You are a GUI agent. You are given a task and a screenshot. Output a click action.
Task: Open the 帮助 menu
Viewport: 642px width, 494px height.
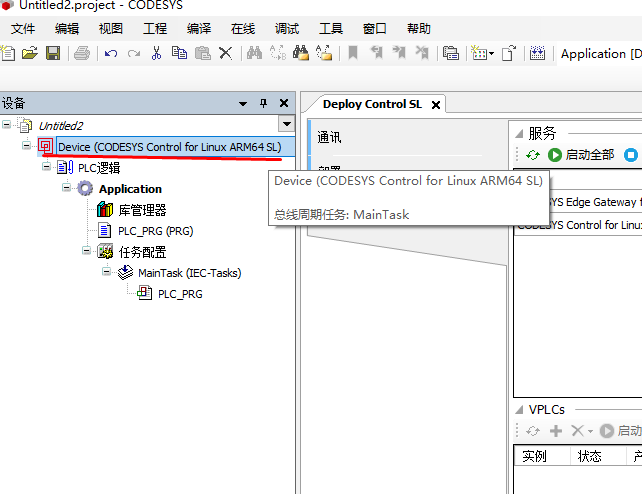pos(419,29)
